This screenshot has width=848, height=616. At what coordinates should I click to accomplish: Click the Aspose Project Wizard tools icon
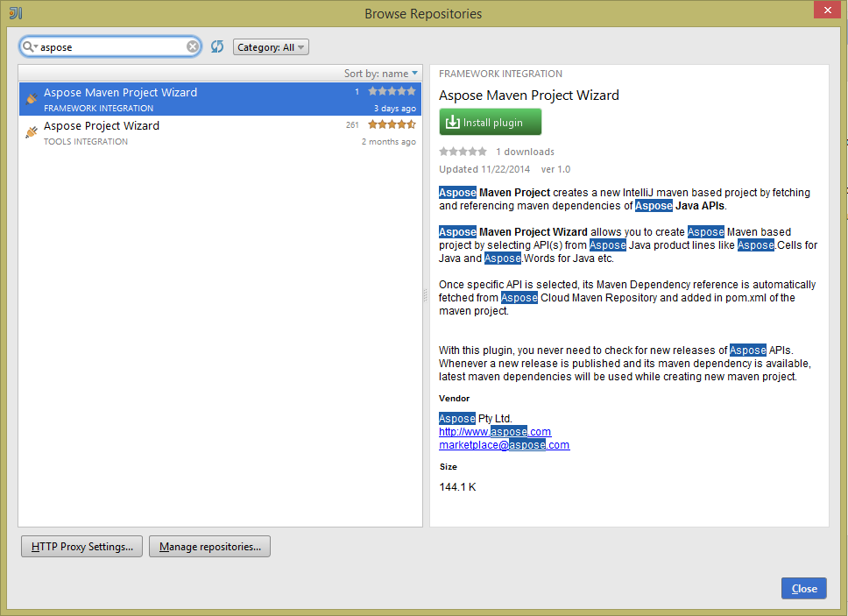tap(32, 131)
